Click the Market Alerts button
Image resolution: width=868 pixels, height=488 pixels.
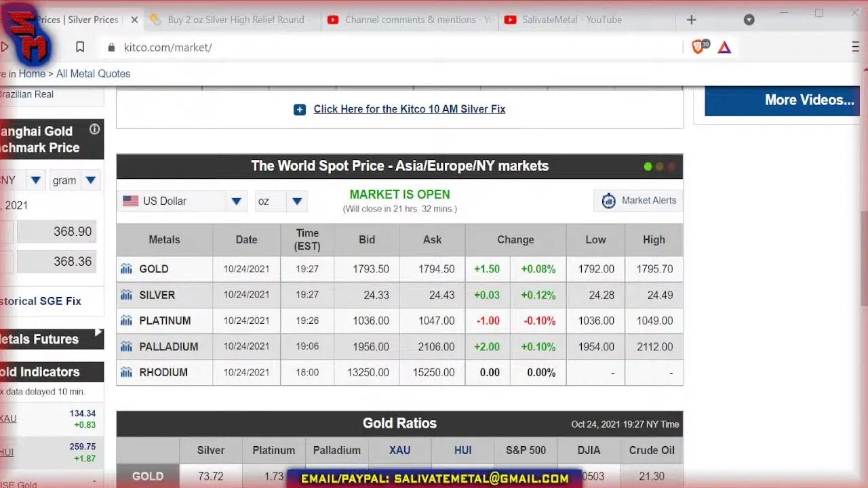tap(638, 201)
